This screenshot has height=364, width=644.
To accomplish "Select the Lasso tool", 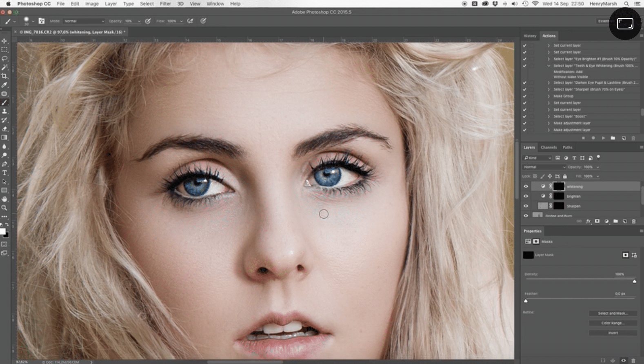I will 4,58.
